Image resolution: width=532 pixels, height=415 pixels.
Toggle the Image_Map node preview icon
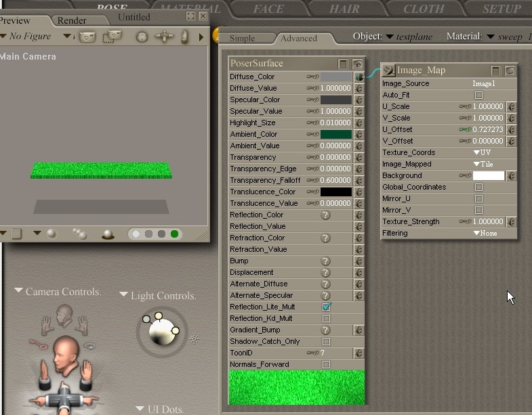(510, 70)
